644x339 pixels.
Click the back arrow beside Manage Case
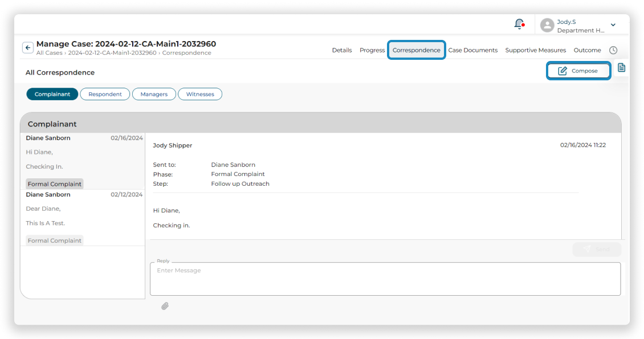pos(27,48)
